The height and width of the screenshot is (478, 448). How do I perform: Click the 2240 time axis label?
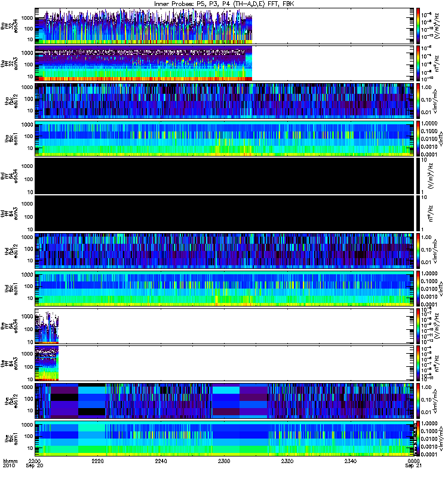(x=161, y=461)
